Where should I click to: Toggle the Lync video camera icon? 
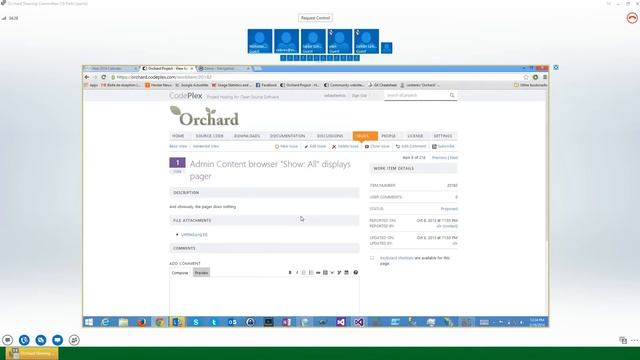click(41, 340)
